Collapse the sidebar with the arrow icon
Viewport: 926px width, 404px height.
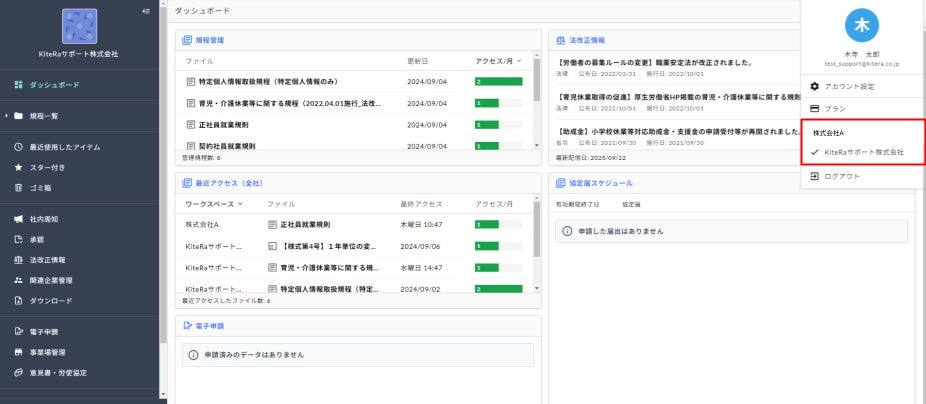[x=146, y=11]
